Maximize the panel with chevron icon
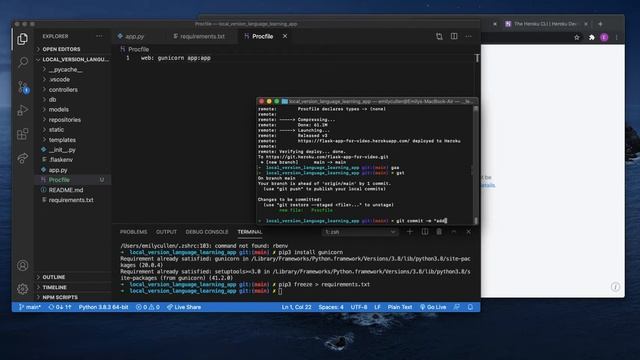The width and height of the screenshot is (640, 360). coord(453,231)
